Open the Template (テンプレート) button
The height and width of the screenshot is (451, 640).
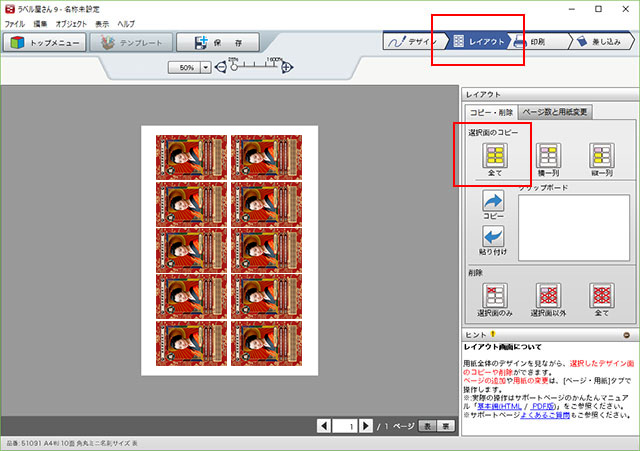coord(131,42)
